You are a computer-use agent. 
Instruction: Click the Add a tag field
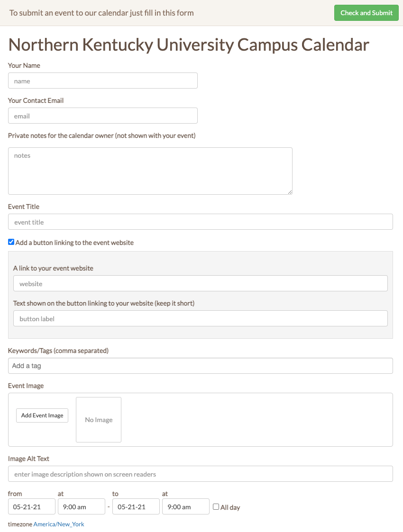[x=200, y=366]
